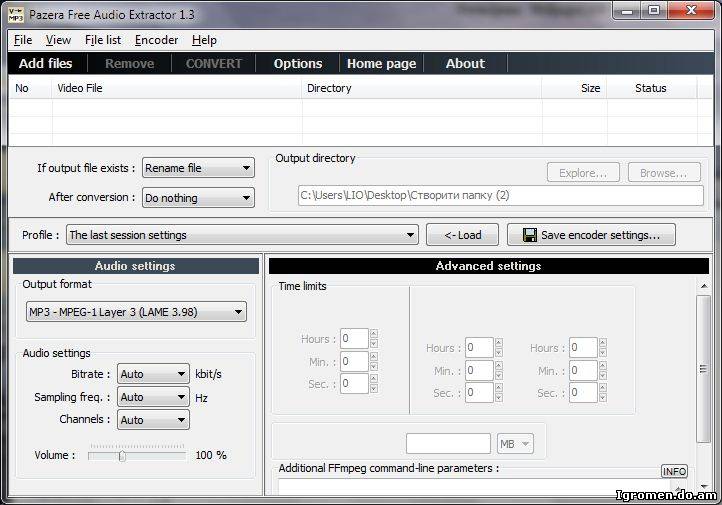
Task: Click the Volume slider handle
Action: coord(122,456)
